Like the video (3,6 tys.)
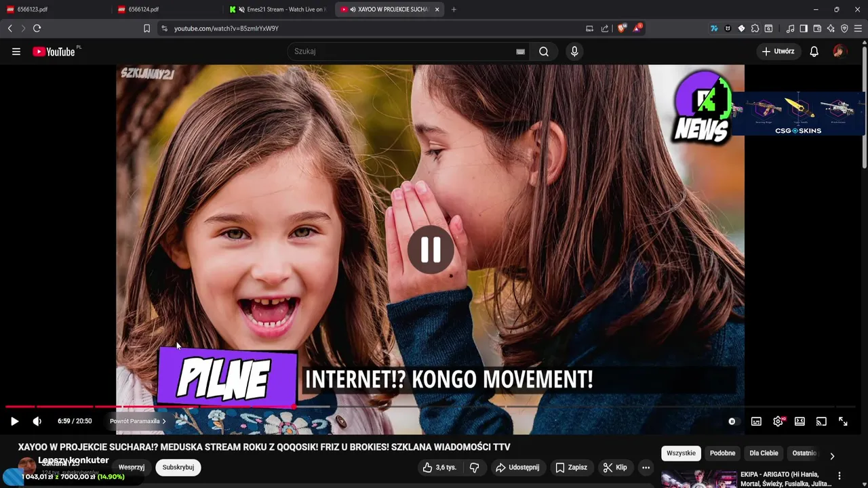Screen dimensions: 868x488 pos(439,468)
